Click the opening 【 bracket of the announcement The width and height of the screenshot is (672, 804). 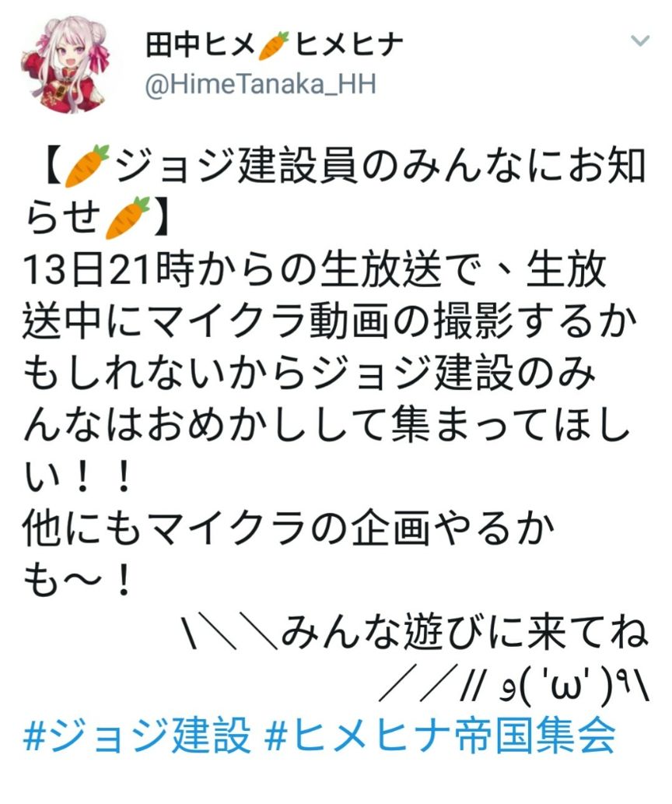pyautogui.click(x=51, y=166)
